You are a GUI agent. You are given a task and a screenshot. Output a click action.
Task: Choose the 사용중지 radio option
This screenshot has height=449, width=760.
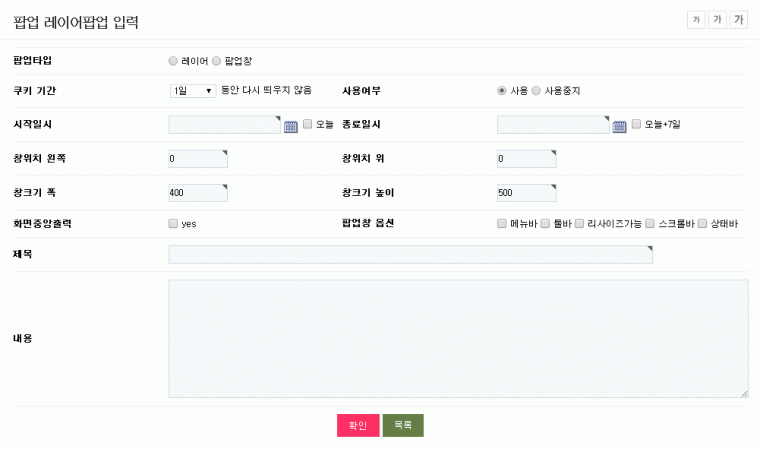(537, 91)
